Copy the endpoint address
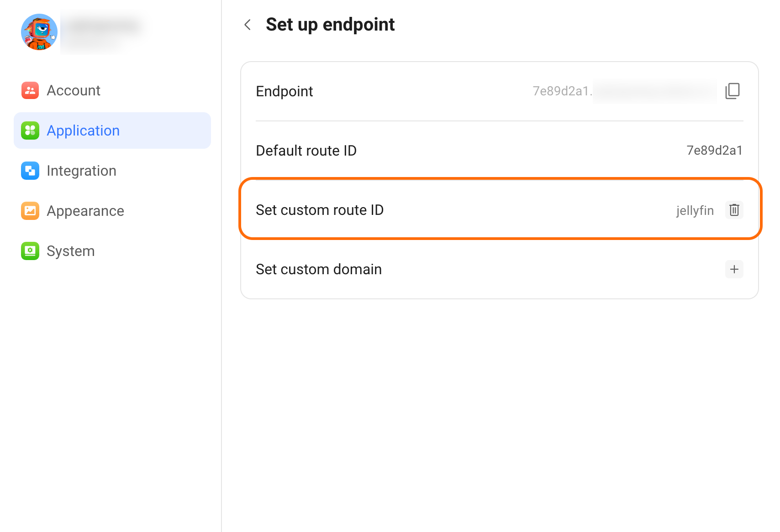Image resolution: width=780 pixels, height=532 pixels. tap(733, 91)
